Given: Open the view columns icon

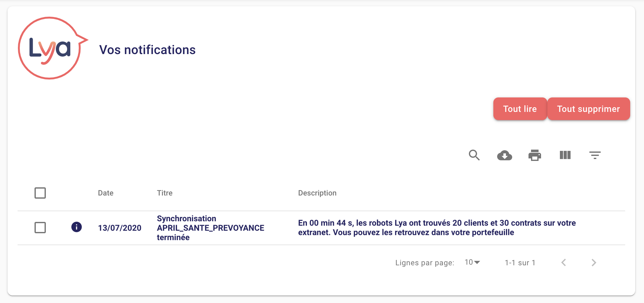Looking at the screenshot, I should point(565,155).
